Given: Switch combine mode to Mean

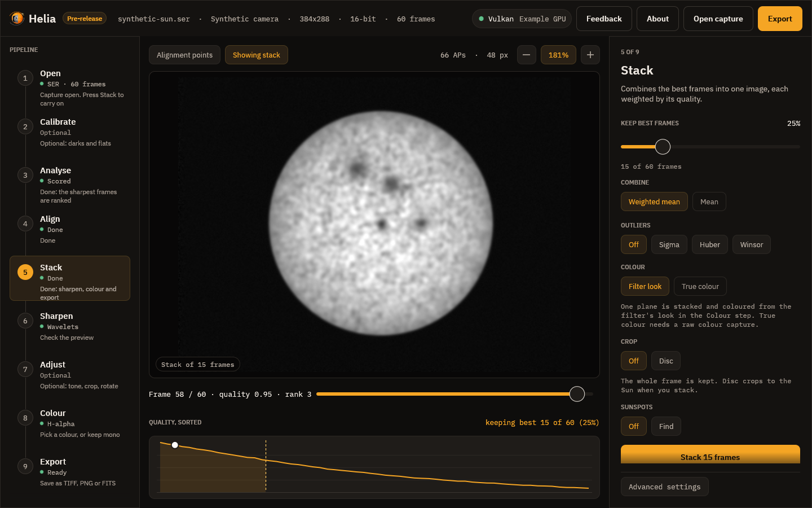Looking at the screenshot, I should click(x=709, y=202).
